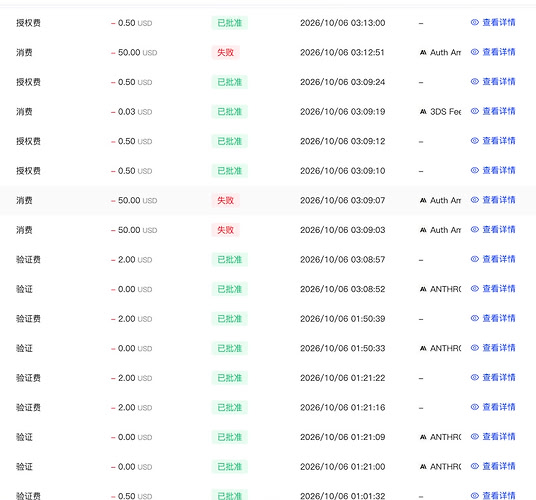Click the ANTHR merchant name at 01:50:33
Screen dimensions: 536x500
point(445,348)
